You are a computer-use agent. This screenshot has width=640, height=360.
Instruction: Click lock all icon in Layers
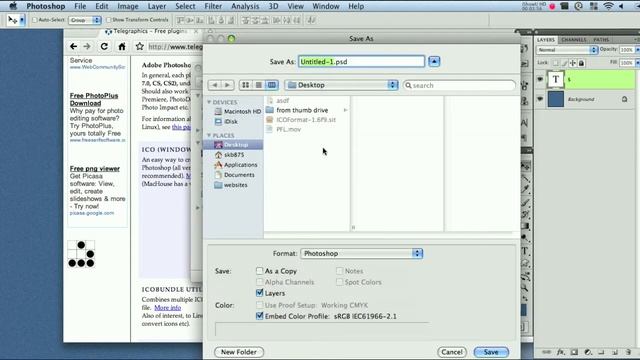582,63
